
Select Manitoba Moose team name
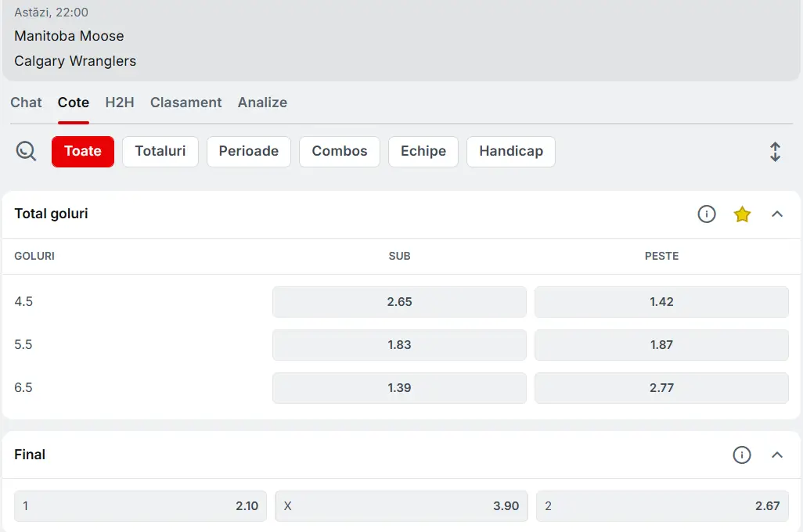[x=69, y=36]
